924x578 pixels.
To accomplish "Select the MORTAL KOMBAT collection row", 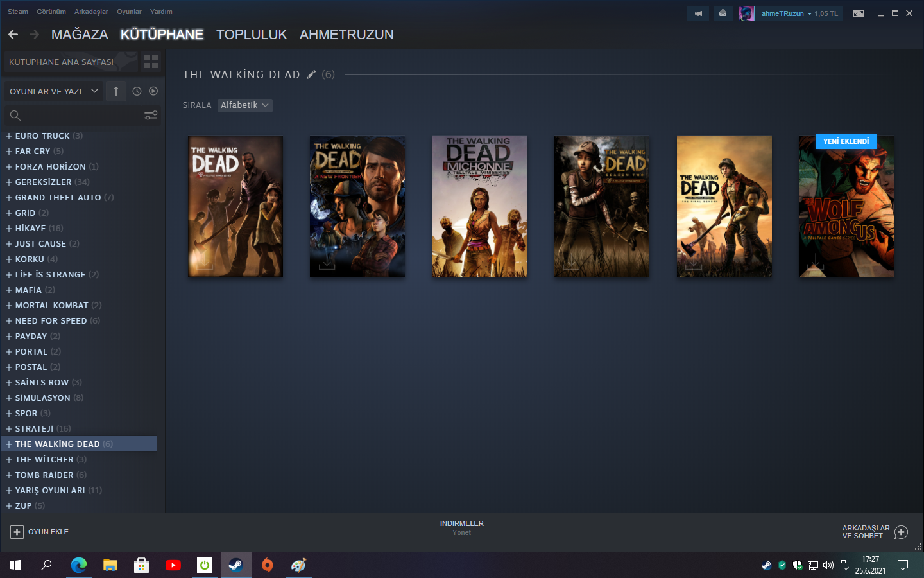I will [79, 306].
